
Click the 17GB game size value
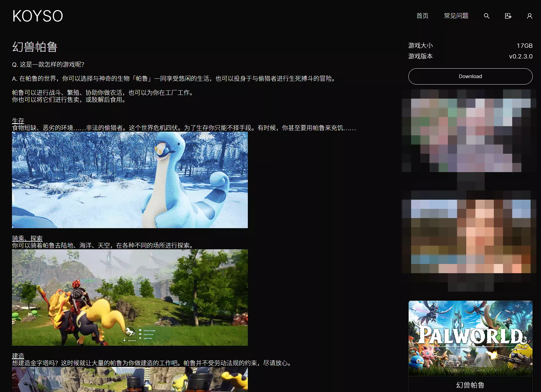[x=524, y=46]
